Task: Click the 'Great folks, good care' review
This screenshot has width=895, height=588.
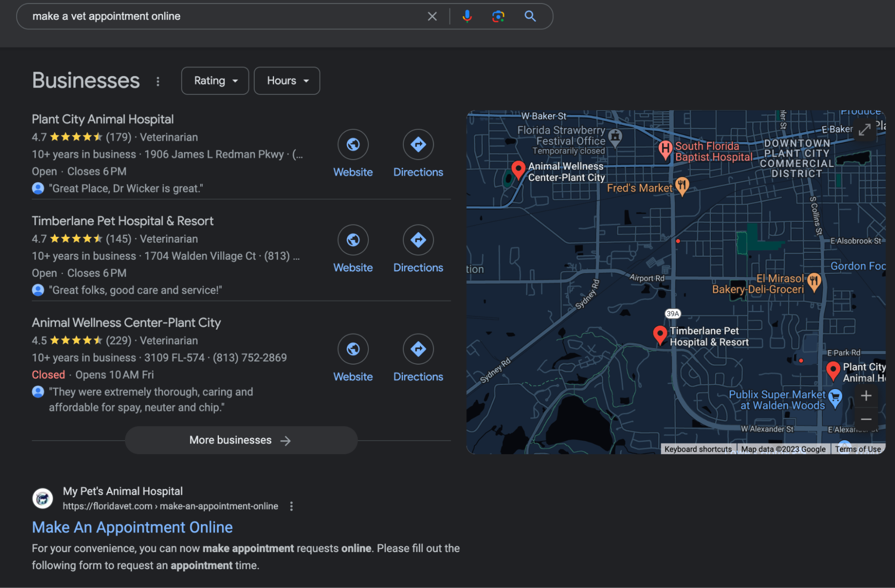Action: pyautogui.click(x=135, y=290)
